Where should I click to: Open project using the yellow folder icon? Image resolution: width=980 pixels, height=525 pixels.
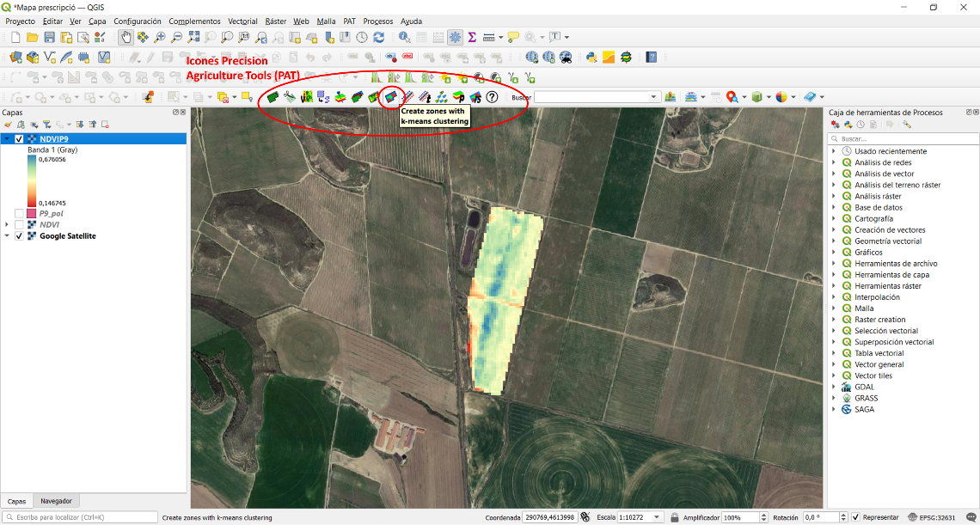click(x=33, y=38)
